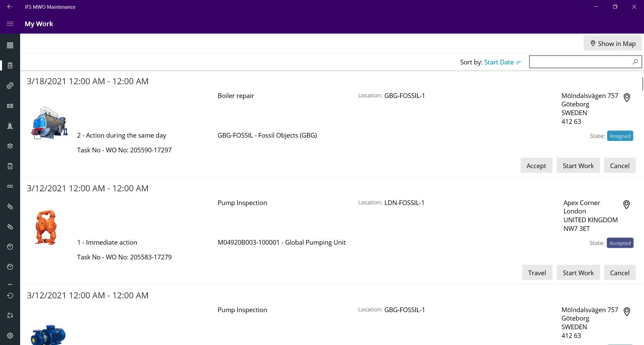This screenshot has height=345, width=644.
Task: Click the Assigned state badge
Action: [620, 136]
